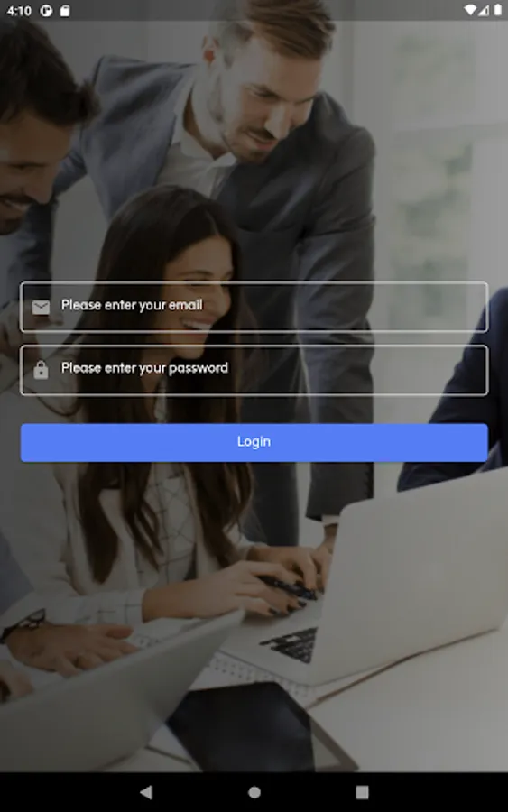Screen dimensions: 508x812
Task: Tap the cellular signal strength icon
Action: pos(483,10)
